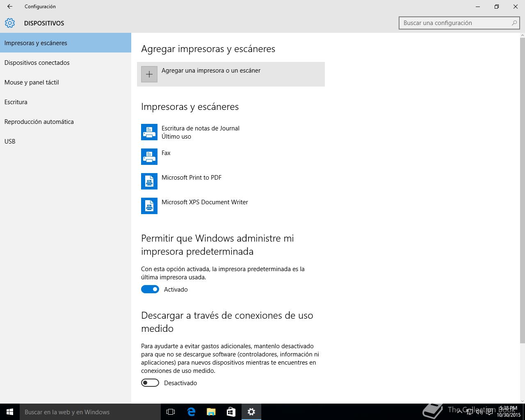Click the Settings gear taskbar icon
Screen dimensions: 525x420
coord(251,412)
